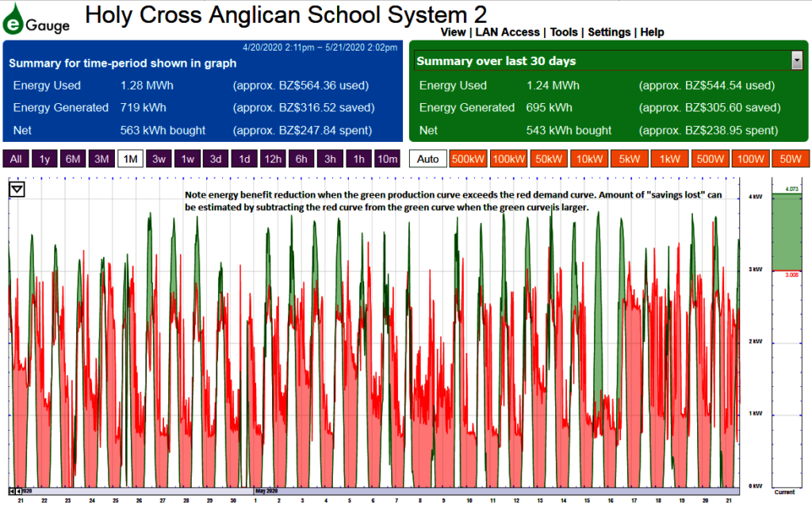The image size is (812, 506).
Task: Open the LAN Access menu
Action: [507, 32]
